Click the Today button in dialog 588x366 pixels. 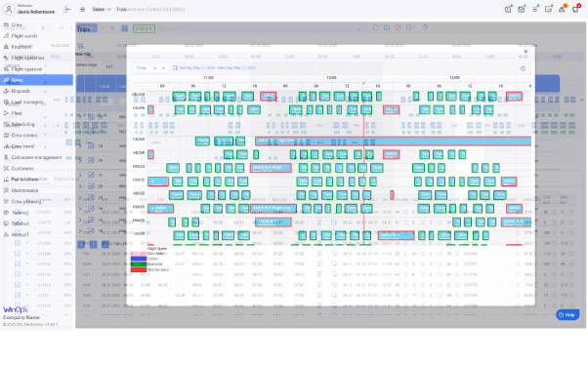[141, 68]
